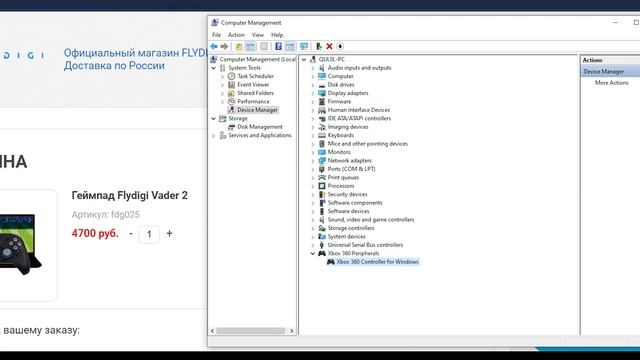640x360 pixels.
Task: Click the left pane horizontal scrollbar thumb
Action: tap(250, 331)
